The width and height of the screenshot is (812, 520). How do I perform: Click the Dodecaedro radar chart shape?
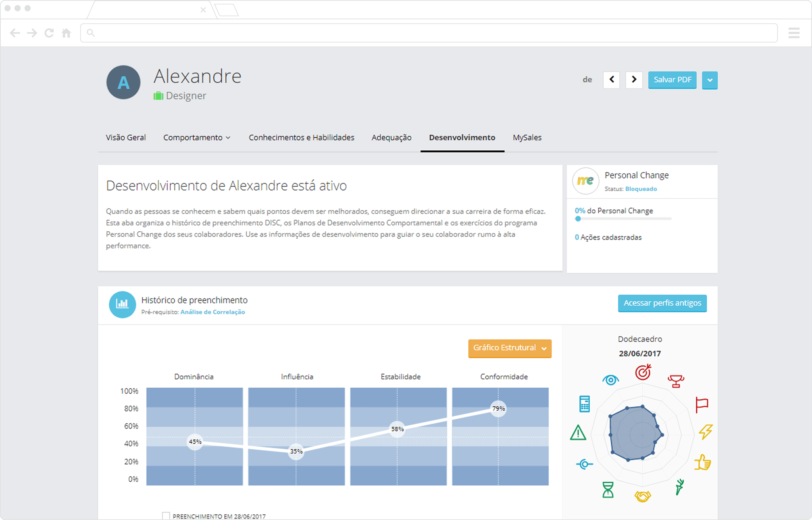635,434
